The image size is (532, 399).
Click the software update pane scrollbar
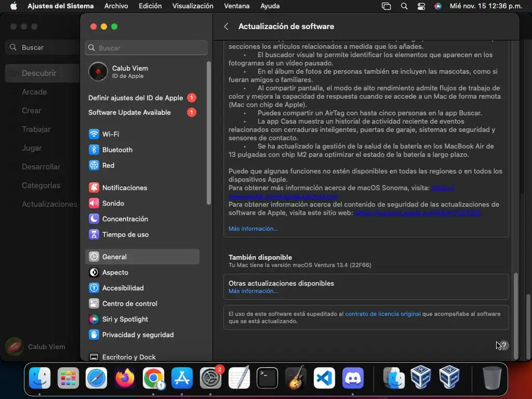click(516, 315)
